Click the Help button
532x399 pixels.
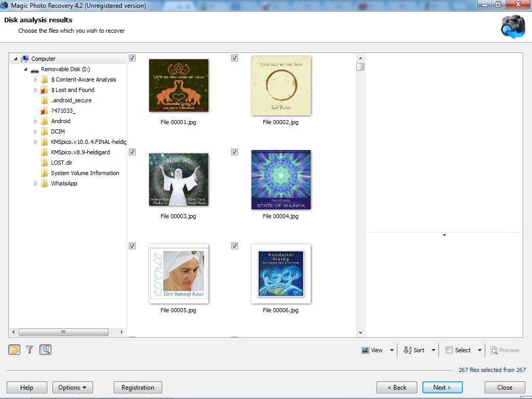pyautogui.click(x=27, y=388)
